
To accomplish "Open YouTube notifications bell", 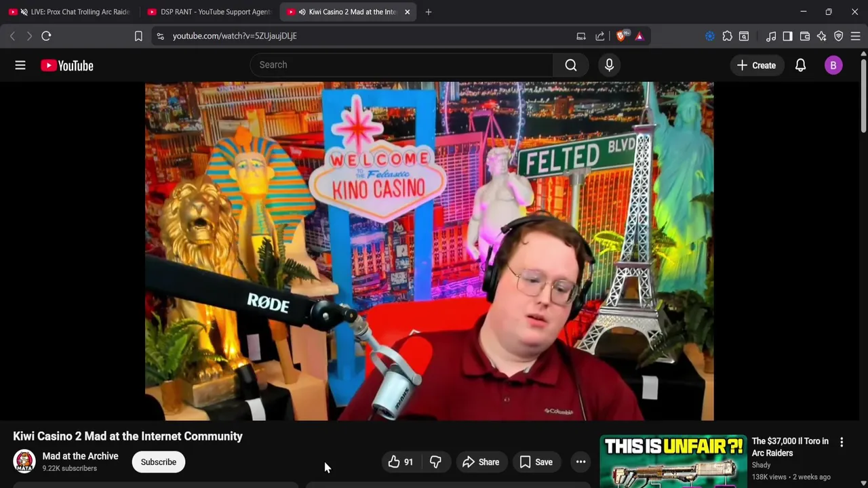I will tap(800, 65).
